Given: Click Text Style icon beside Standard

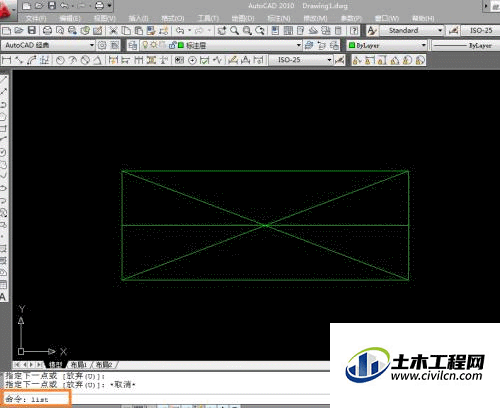Looking at the screenshot, I should [x=372, y=31].
